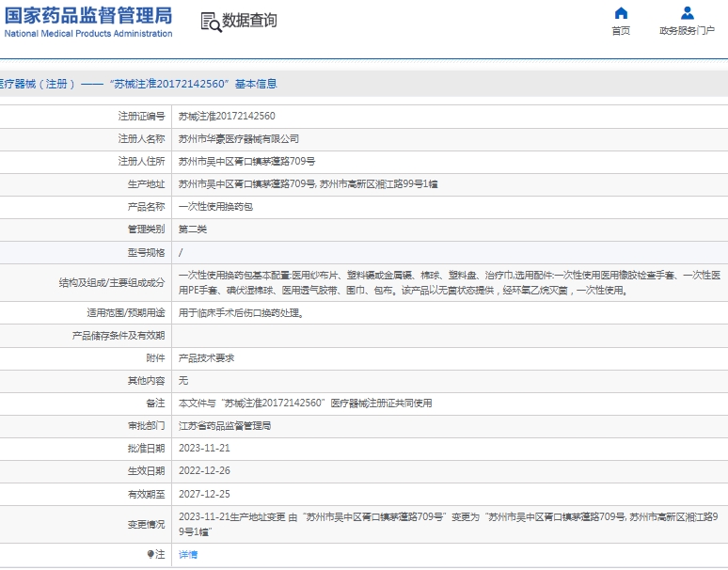728x570 pixels.
Task: Open the 详情 link
Action: click(x=188, y=555)
